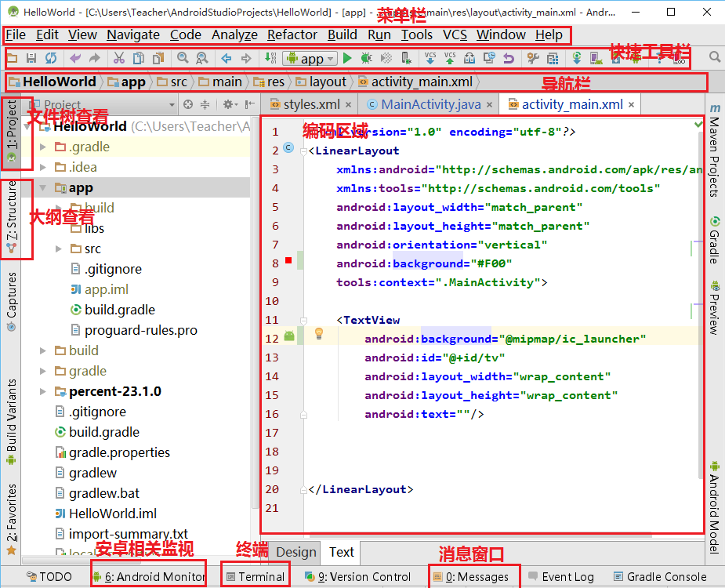Switch to the MainActivity.java tab
Image resolution: width=725 pixels, height=588 pixels.
pos(430,104)
